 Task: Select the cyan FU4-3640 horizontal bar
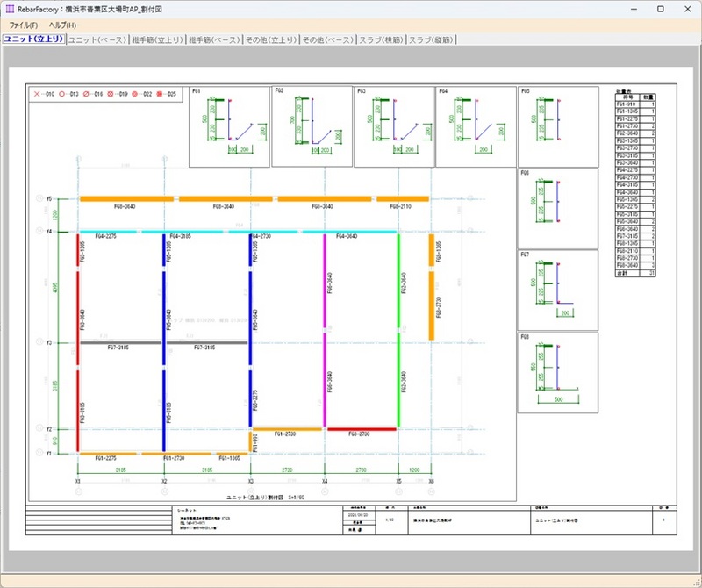[349, 233]
